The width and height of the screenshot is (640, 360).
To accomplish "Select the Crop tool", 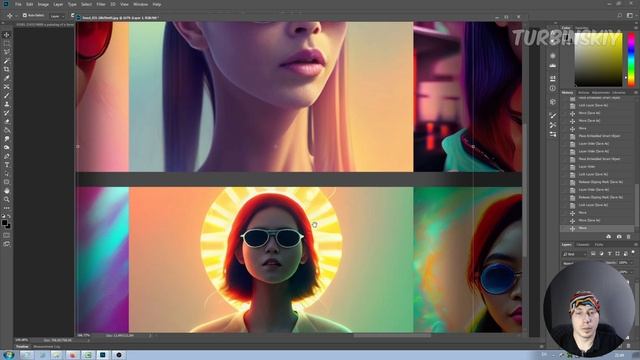I will point(7,69).
